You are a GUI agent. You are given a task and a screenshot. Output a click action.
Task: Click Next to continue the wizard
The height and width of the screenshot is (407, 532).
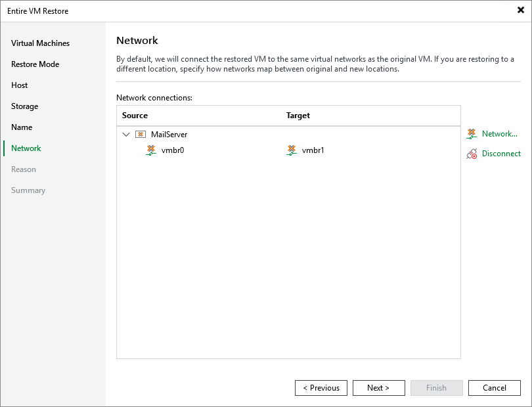pyautogui.click(x=379, y=387)
